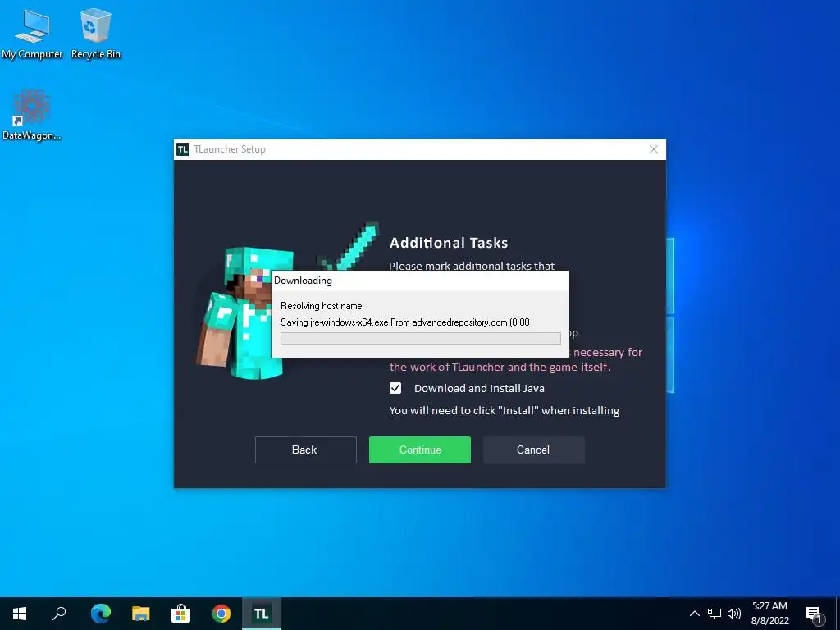Viewport: 840px width, 630px height.
Task: Click the TLauncher taskbar icon
Action: (x=262, y=614)
